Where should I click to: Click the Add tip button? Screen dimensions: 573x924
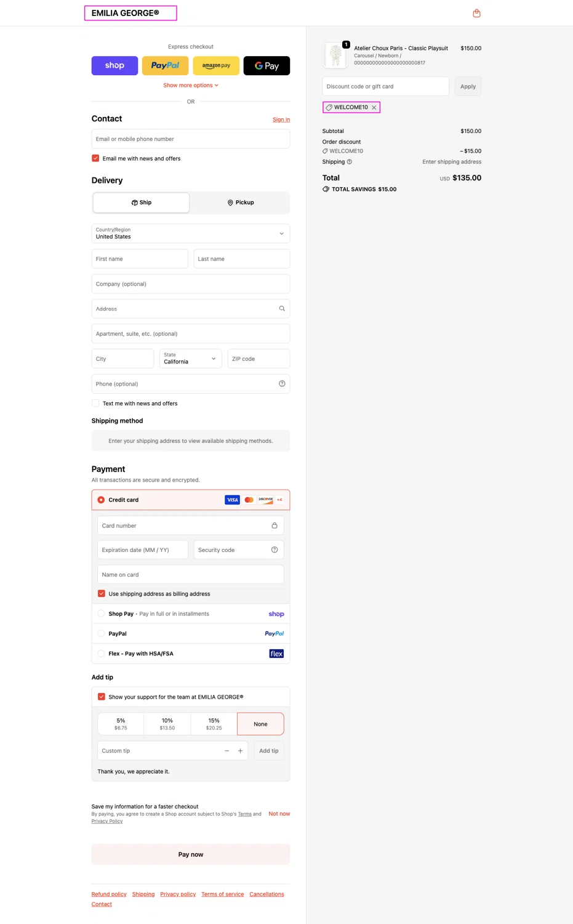point(268,751)
